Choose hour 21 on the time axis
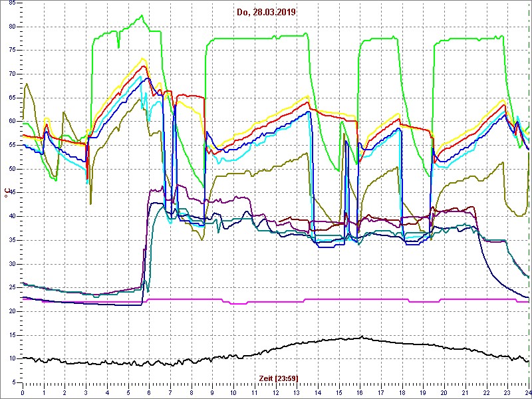This screenshot has width=532, height=399. click(x=464, y=392)
